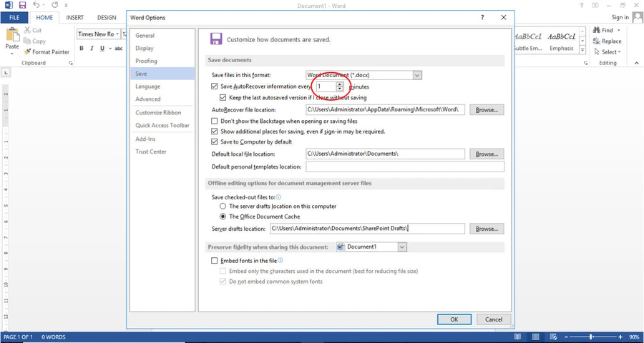The height and width of the screenshot is (343, 644).
Task: Toggle Bold formatting in ribbon
Action: point(82,49)
